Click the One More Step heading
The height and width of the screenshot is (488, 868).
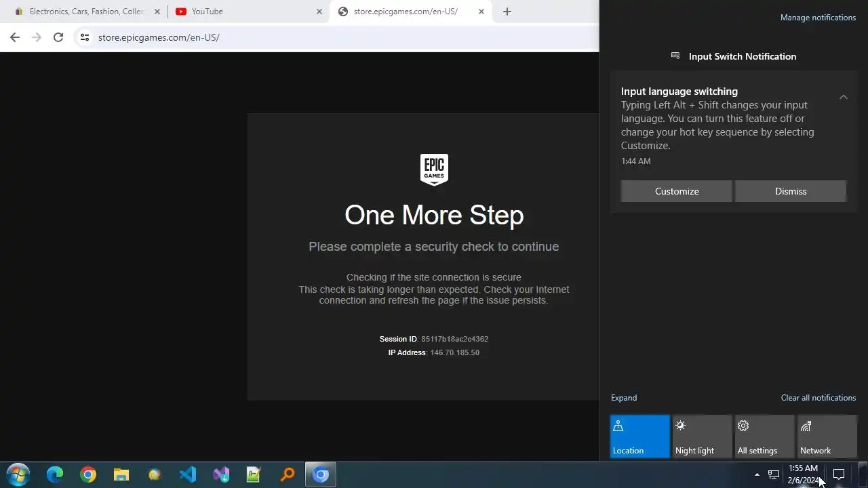[434, 216]
